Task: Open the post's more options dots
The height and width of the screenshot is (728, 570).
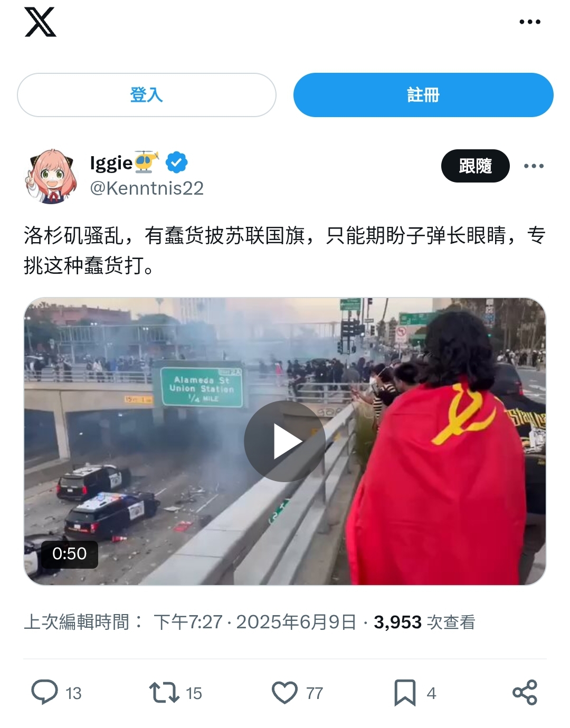Action: [534, 166]
